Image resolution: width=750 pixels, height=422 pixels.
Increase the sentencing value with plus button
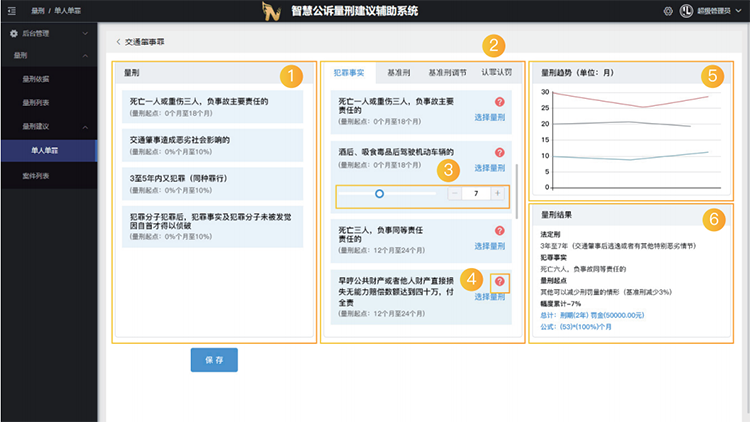coord(497,193)
